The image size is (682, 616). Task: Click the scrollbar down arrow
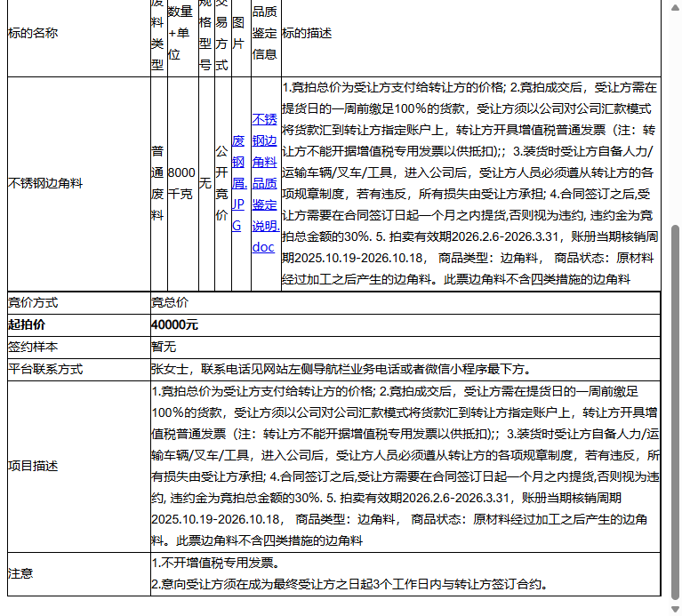[676, 609]
